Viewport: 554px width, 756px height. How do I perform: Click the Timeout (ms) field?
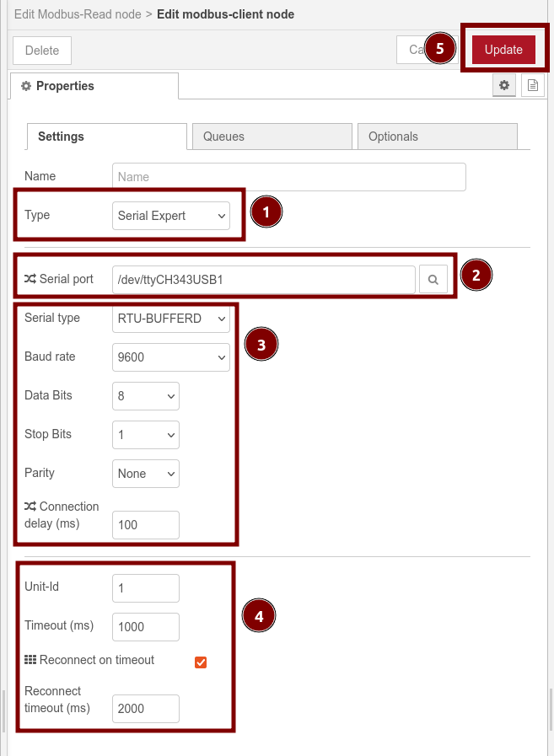146,627
